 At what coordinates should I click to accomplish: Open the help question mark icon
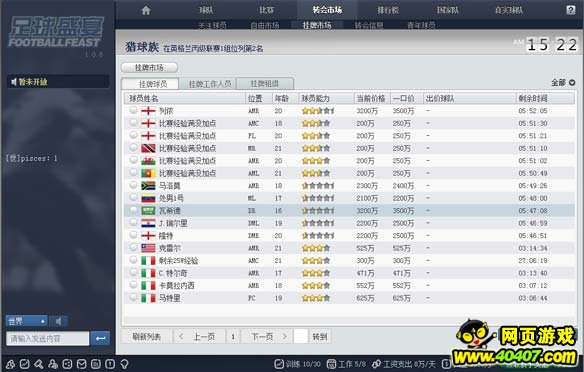coord(571,10)
